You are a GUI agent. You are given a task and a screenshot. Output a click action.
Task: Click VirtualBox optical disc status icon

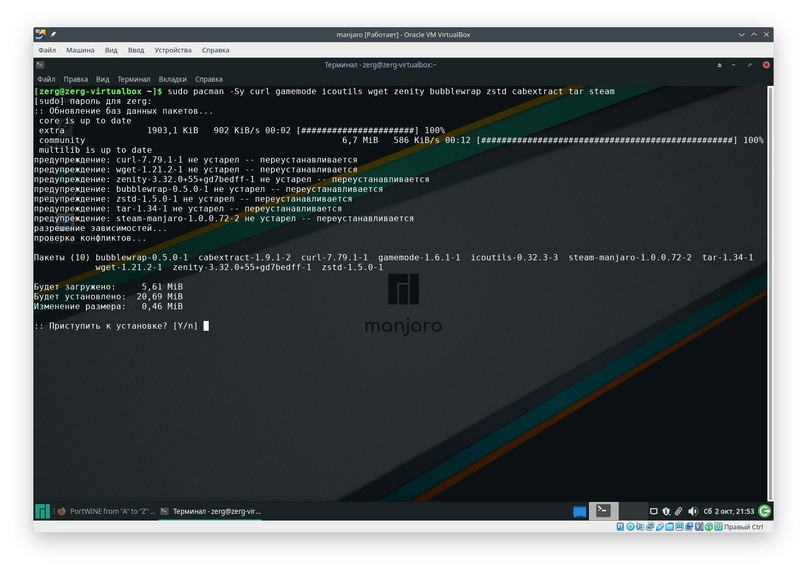point(630,527)
